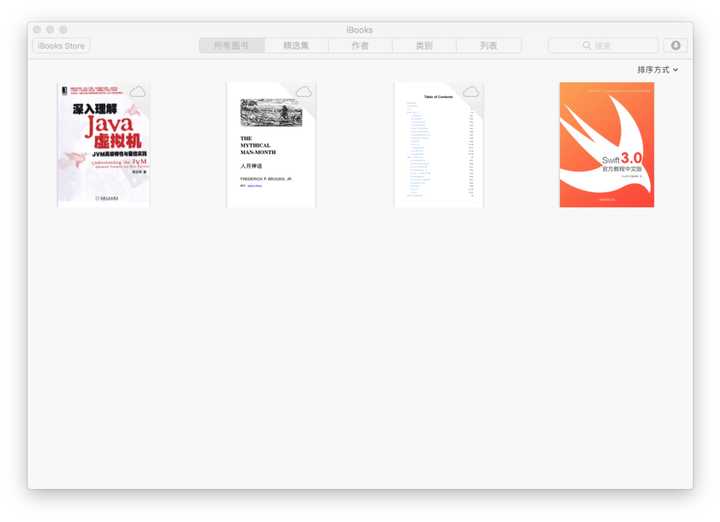The image size is (720, 522).
Task: Maximize the iBooks window
Action: point(63,29)
